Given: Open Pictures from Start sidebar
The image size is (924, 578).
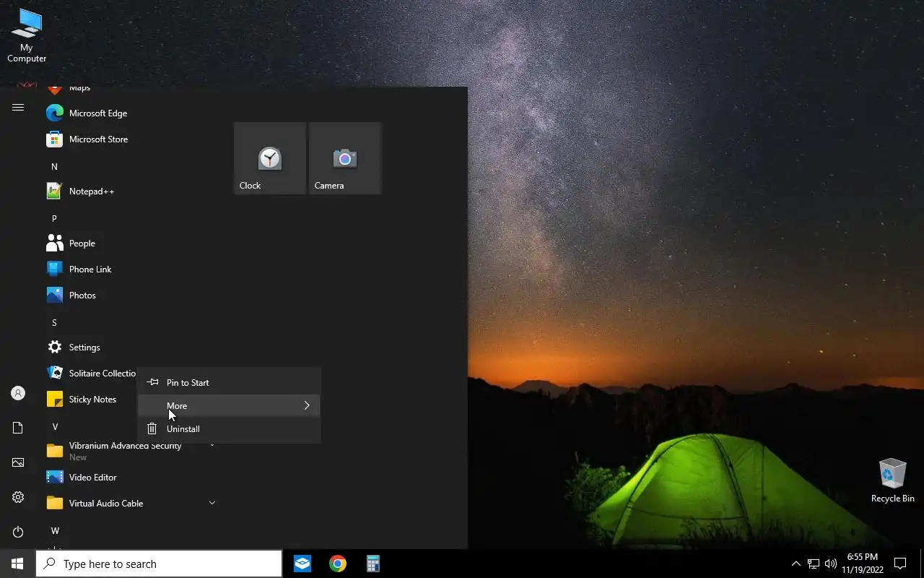Looking at the screenshot, I should coord(18,462).
